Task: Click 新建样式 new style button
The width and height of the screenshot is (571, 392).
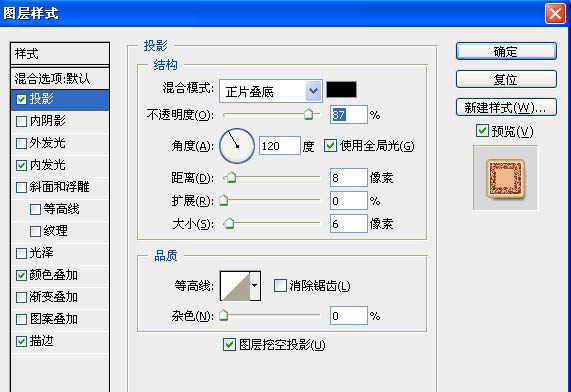Action: [506, 107]
